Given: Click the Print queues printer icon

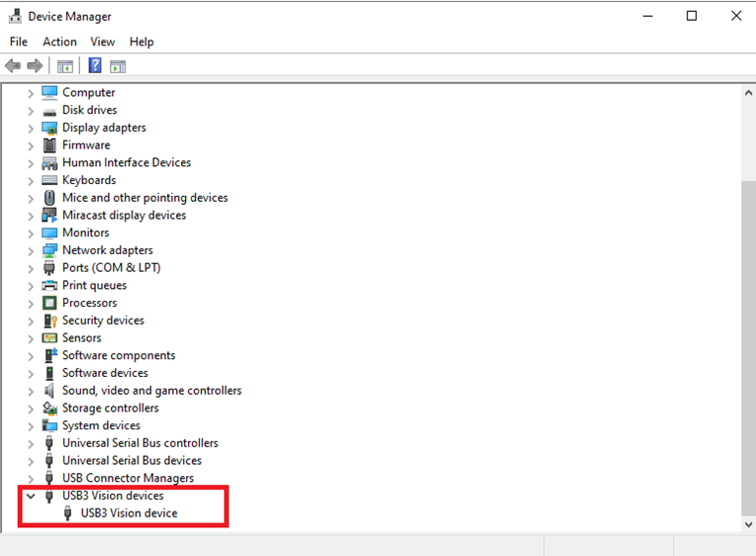Looking at the screenshot, I should point(49,285).
